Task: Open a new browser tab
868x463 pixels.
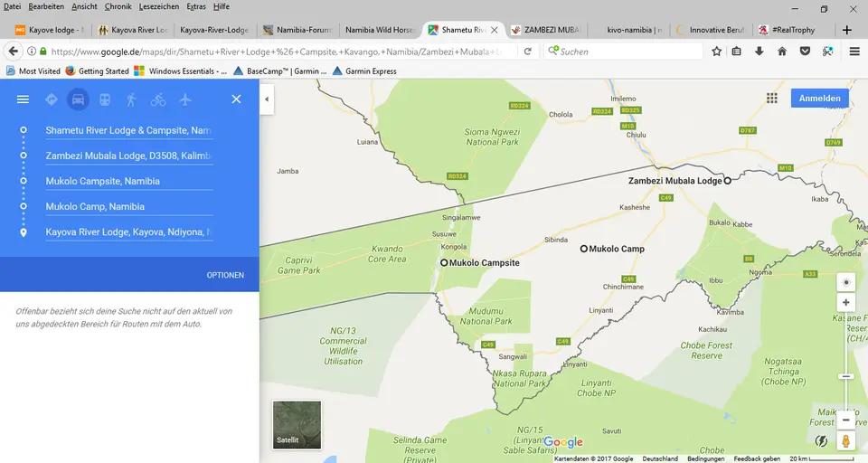Action: 847,30
